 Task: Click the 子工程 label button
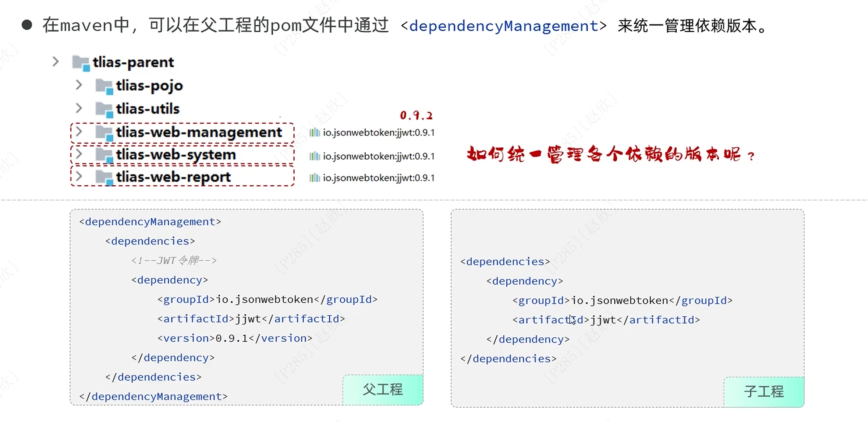click(764, 391)
